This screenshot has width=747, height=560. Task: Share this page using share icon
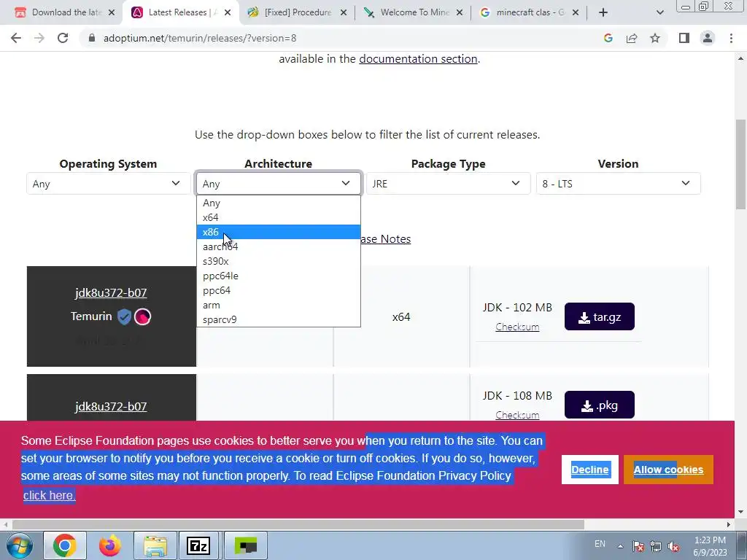(x=632, y=38)
